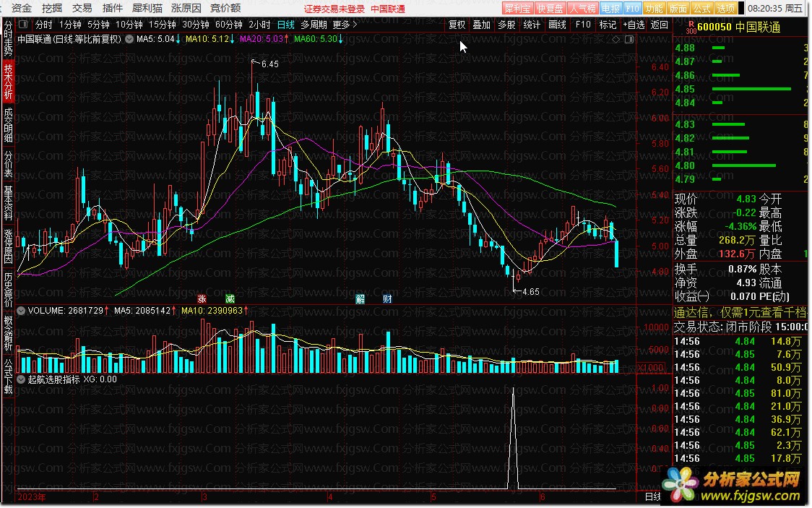The height and width of the screenshot is (508, 812).
Task: Select the 分时走势 sidebar tab
Action: point(8,38)
